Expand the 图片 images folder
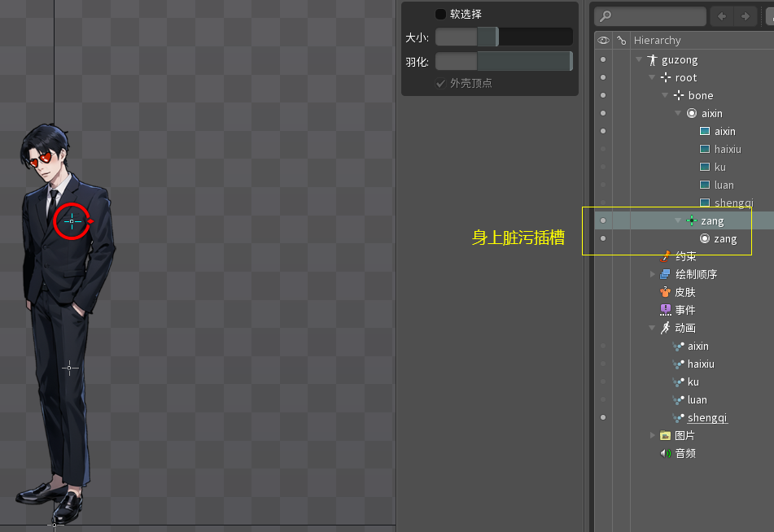The image size is (774, 532). coord(652,435)
